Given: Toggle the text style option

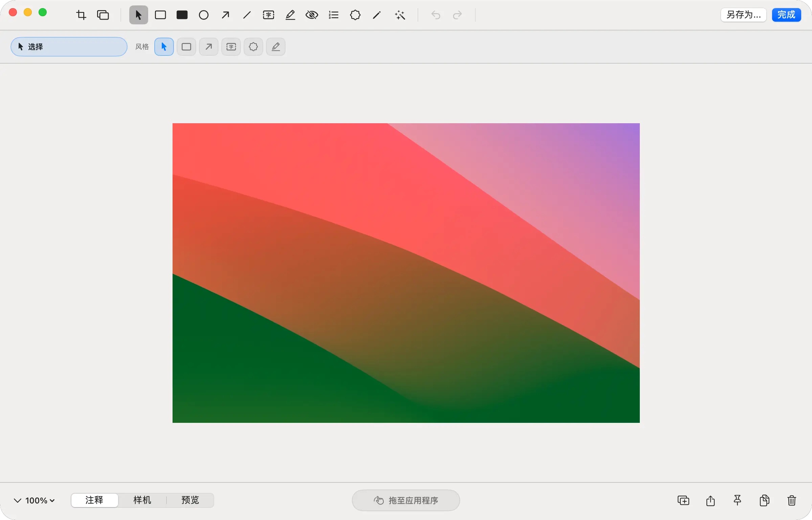Looking at the screenshot, I should click(231, 47).
